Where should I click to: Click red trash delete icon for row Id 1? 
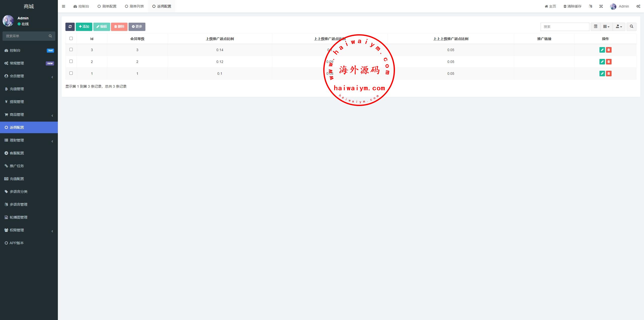click(x=609, y=74)
